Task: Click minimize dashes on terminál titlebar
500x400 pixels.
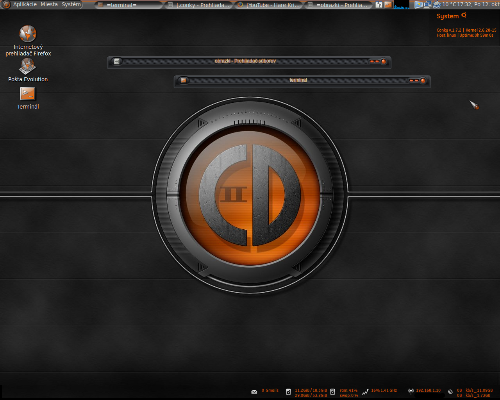Action: pos(414,81)
